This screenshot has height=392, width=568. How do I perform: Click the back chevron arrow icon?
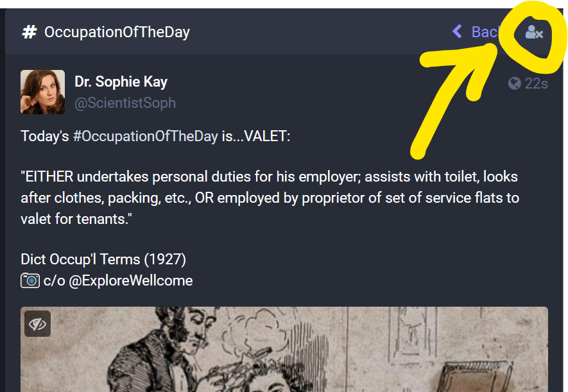tap(457, 31)
